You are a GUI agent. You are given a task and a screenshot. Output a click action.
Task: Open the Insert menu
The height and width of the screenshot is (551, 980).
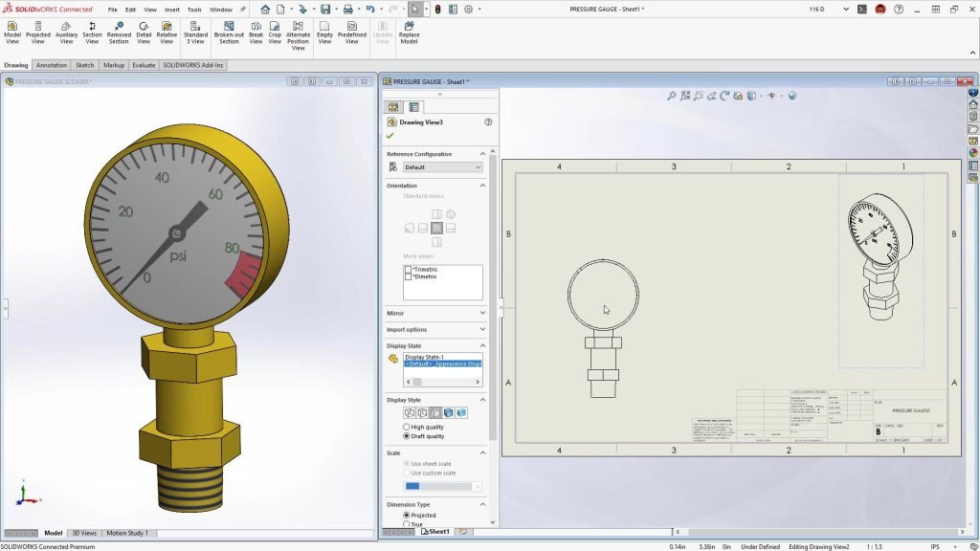click(x=172, y=10)
